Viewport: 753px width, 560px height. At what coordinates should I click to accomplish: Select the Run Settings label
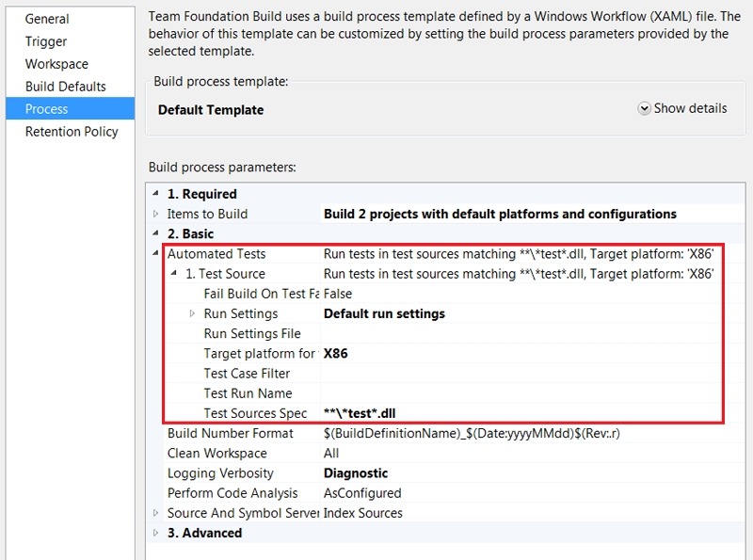tap(241, 313)
